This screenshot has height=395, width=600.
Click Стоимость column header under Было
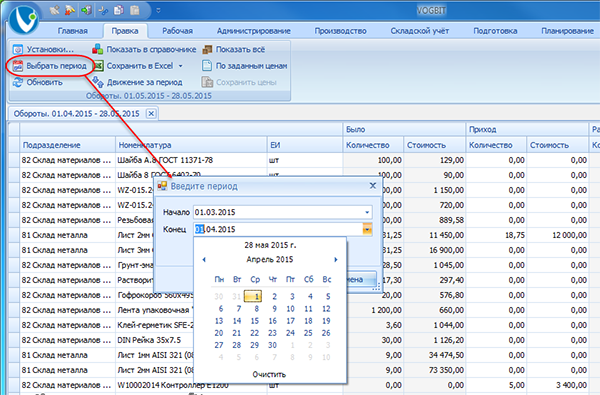[x=435, y=145]
